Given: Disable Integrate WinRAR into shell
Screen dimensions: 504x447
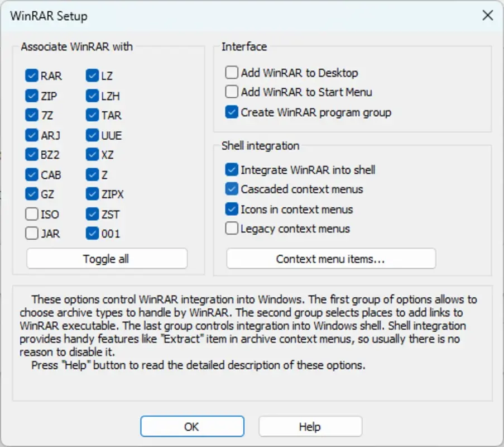Looking at the screenshot, I should (x=232, y=171).
